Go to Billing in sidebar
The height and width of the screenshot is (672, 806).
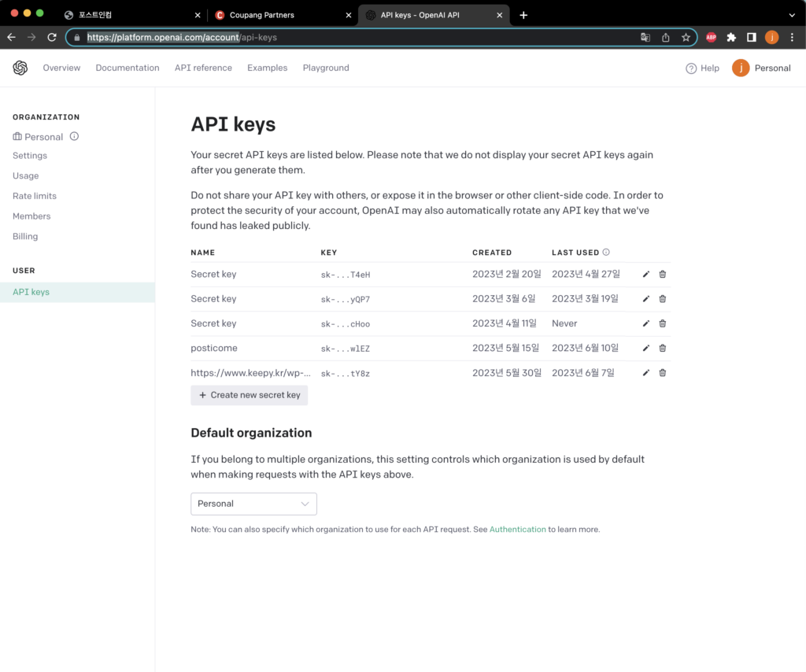[25, 236]
